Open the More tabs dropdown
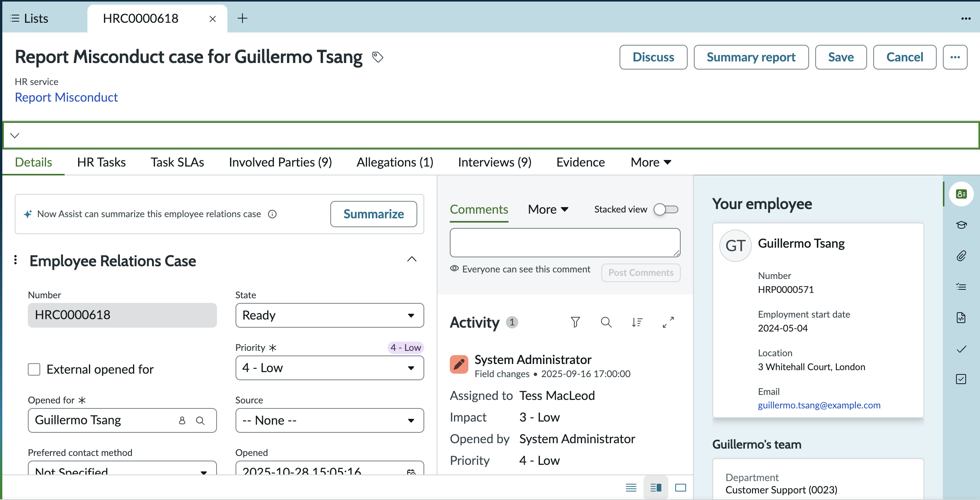This screenshot has width=980, height=500. pos(651,162)
